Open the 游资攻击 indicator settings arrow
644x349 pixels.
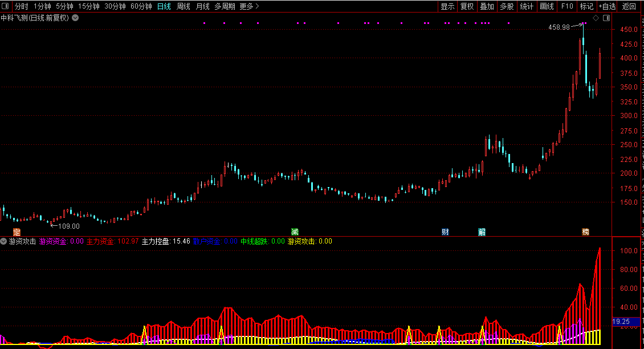[3, 241]
